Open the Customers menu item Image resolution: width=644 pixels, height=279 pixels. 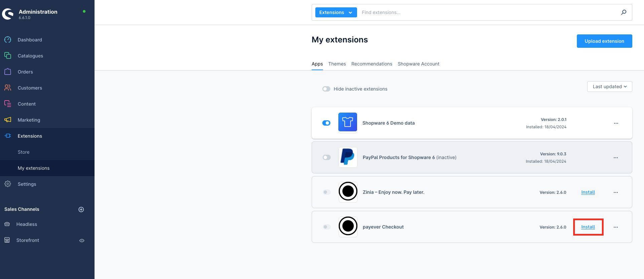[47, 88]
